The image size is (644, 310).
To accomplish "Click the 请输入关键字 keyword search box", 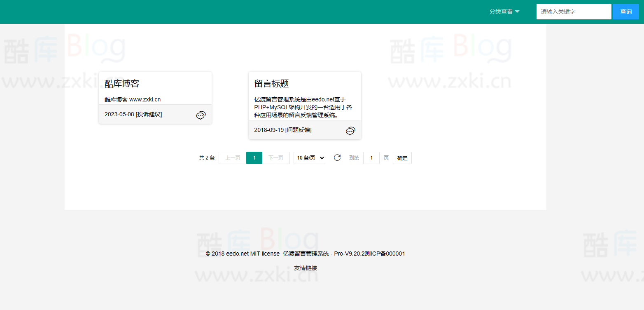I will [x=574, y=12].
